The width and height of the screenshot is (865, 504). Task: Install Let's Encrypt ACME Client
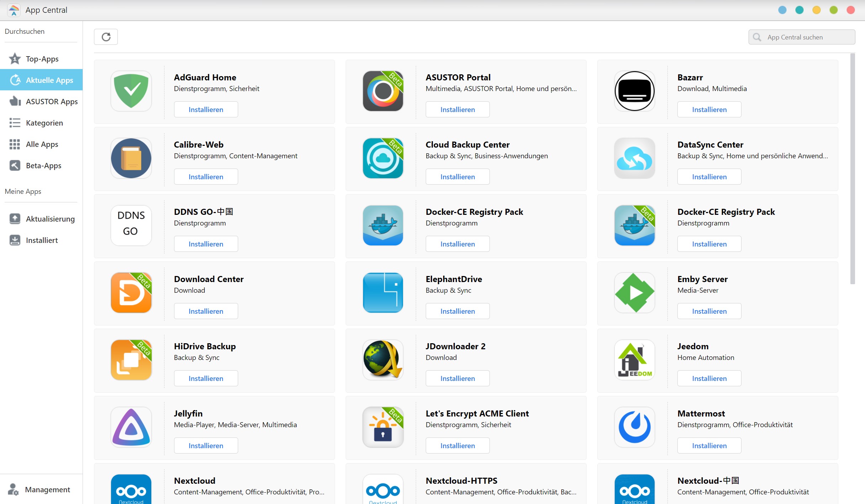coord(457,446)
